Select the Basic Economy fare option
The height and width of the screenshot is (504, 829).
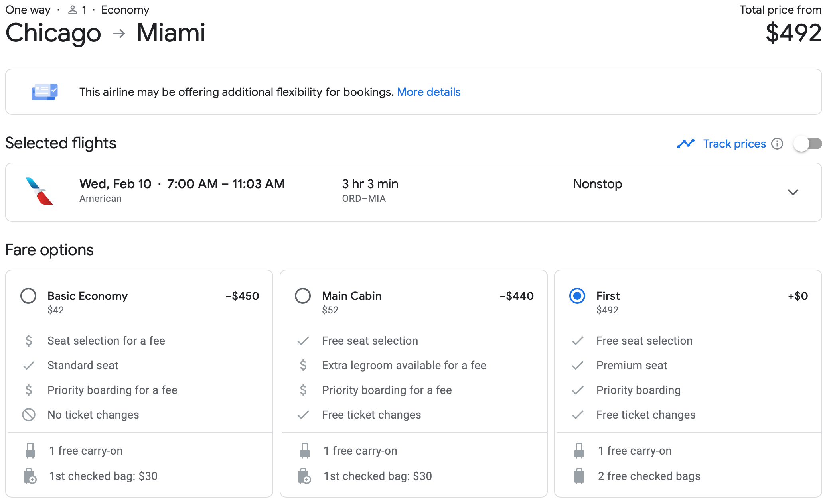point(28,296)
